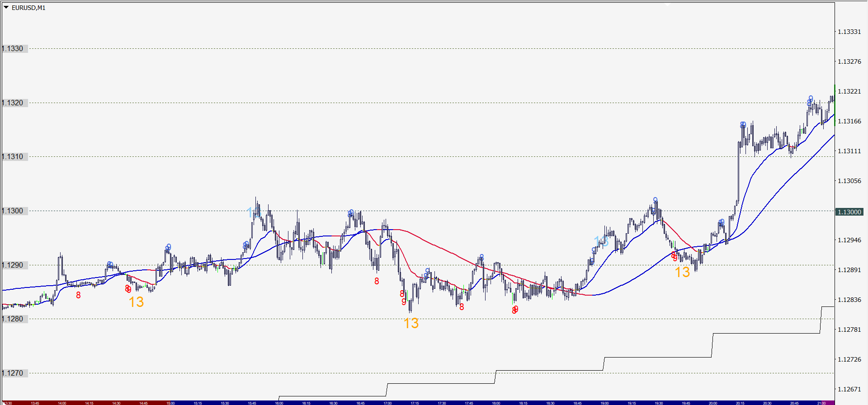Click 1.13331 on the price scale
The width and height of the screenshot is (868, 405).
point(849,32)
